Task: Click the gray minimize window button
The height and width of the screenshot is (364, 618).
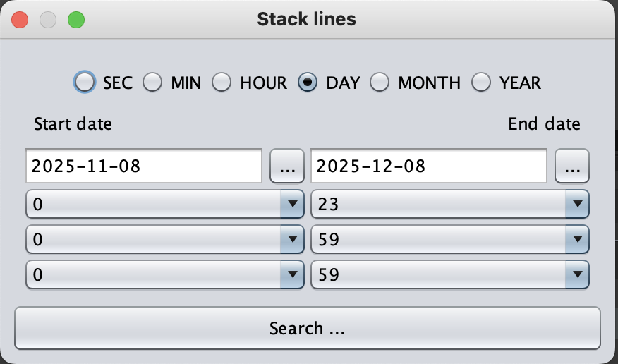Action: (x=48, y=20)
